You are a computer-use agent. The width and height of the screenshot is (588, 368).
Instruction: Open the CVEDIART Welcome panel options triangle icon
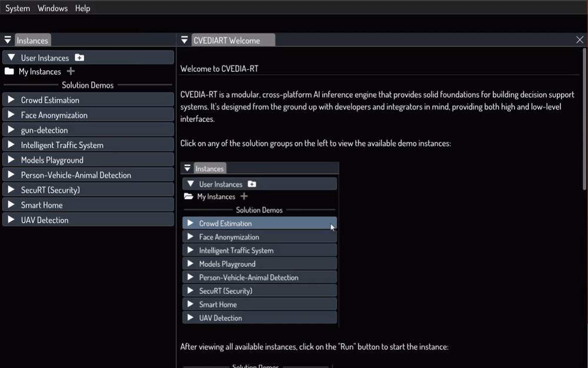point(184,40)
